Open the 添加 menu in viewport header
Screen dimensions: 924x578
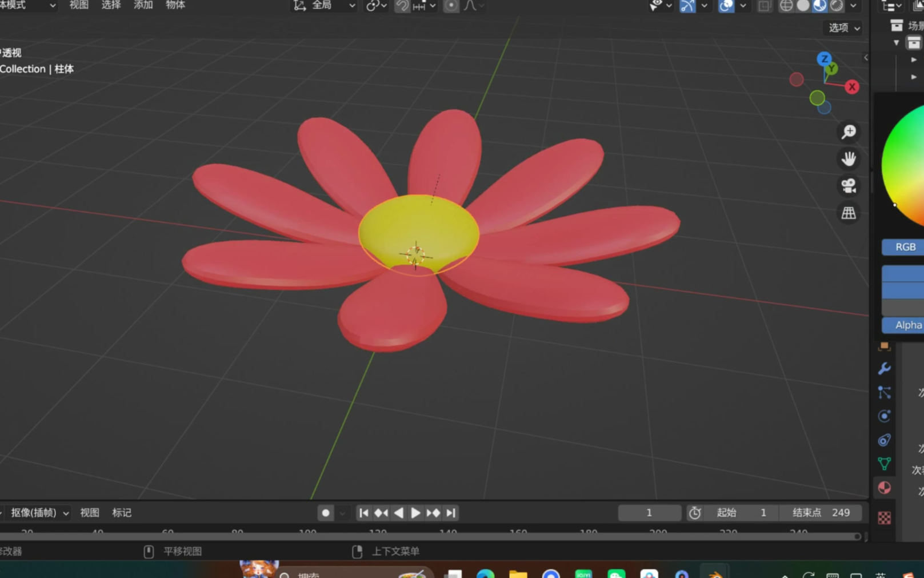(143, 5)
